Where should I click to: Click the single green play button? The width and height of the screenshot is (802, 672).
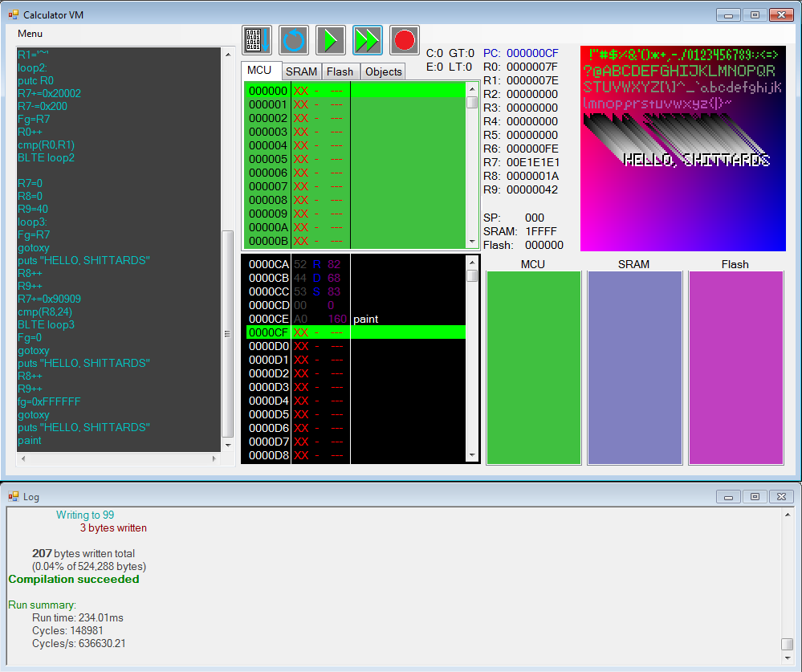click(331, 40)
